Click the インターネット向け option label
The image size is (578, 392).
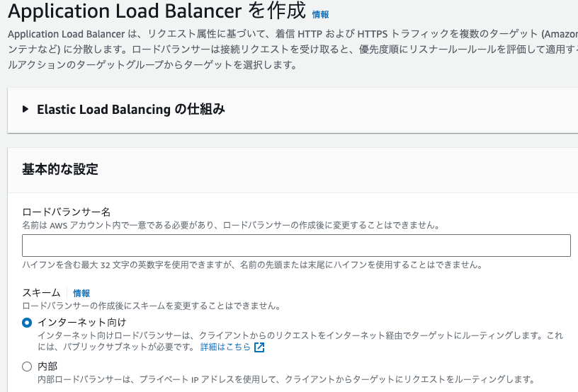82,323
